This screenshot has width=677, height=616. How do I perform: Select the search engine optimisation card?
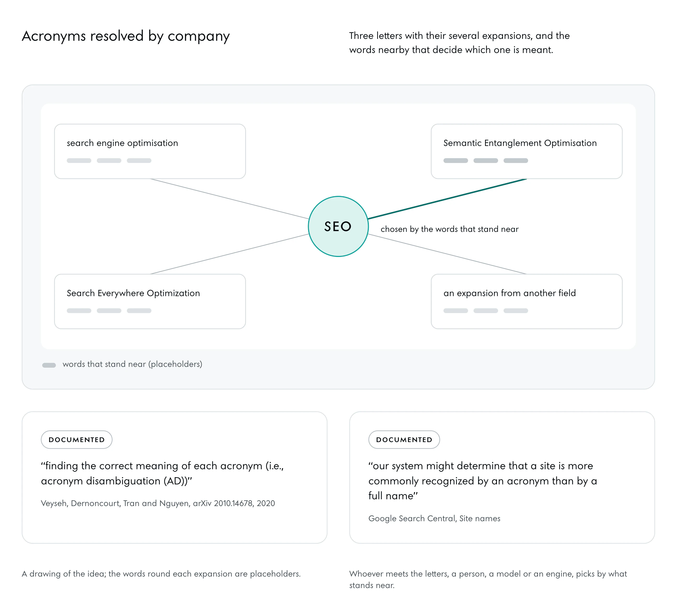[150, 151]
